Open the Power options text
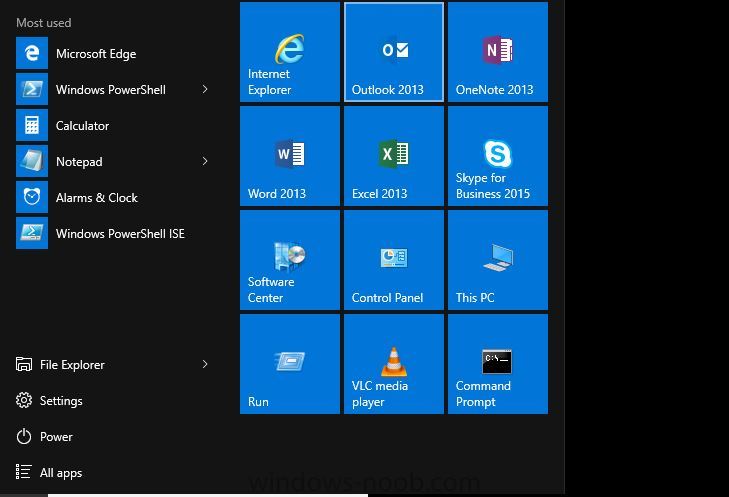 (x=56, y=437)
